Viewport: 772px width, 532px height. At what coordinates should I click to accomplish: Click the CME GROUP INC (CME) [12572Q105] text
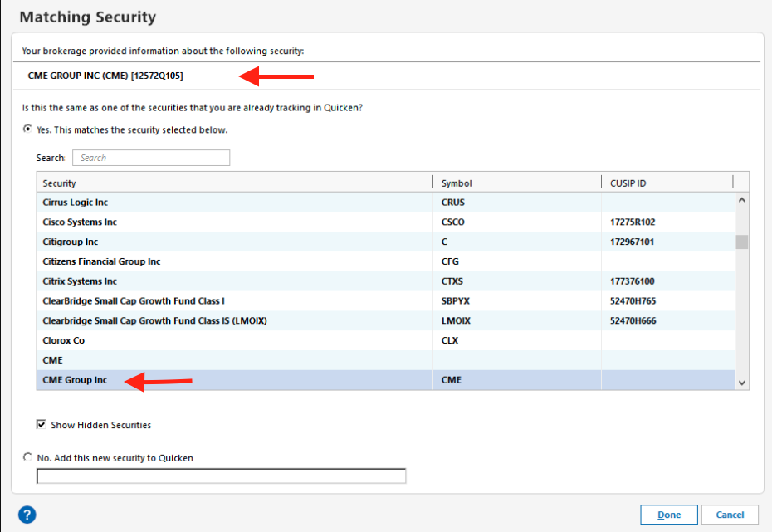click(105, 76)
